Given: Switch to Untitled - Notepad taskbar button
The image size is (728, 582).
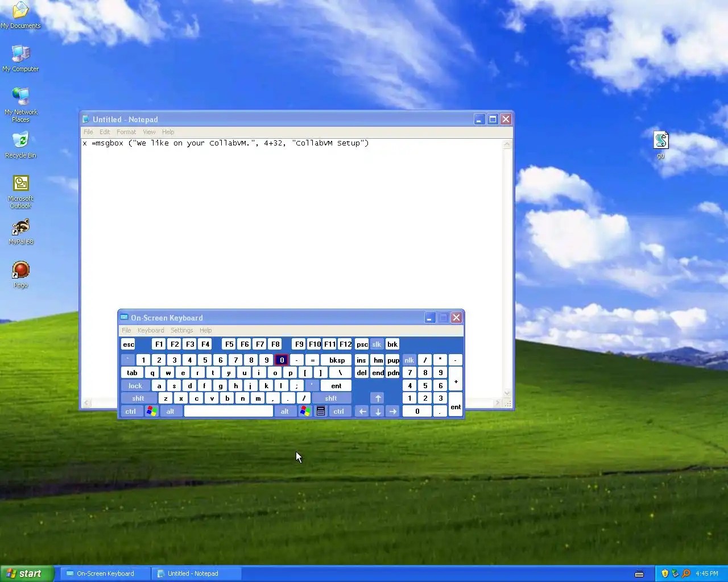Looking at the screenshot, I should coord(196,573).
